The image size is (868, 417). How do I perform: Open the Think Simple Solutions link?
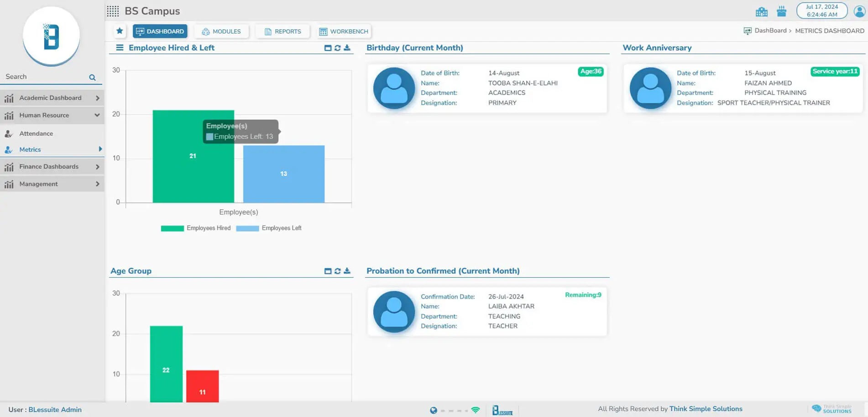pyautogui.click(x=706, y=409)
